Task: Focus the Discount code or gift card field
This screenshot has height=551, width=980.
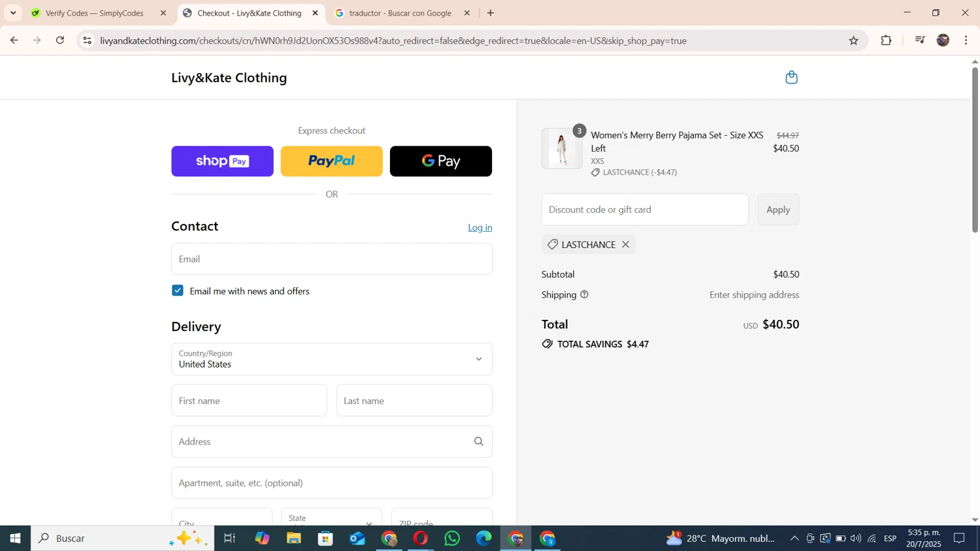Action: click(x=645, y=210)
